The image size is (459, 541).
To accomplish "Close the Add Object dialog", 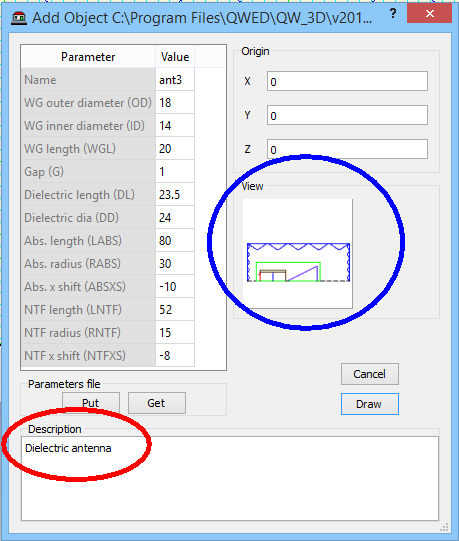I will 429,14.
